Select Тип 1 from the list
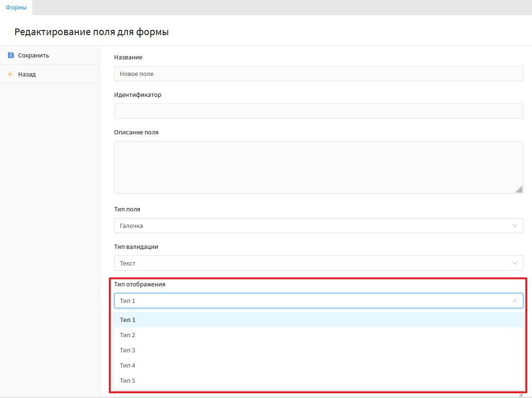 pos(128,320)
